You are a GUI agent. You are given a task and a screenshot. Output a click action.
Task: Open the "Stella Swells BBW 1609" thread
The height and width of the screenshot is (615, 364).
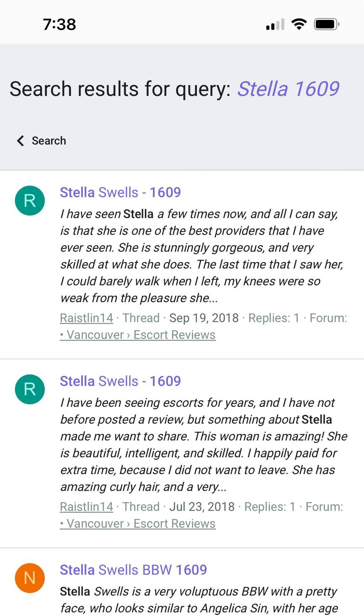coord(133,570)
